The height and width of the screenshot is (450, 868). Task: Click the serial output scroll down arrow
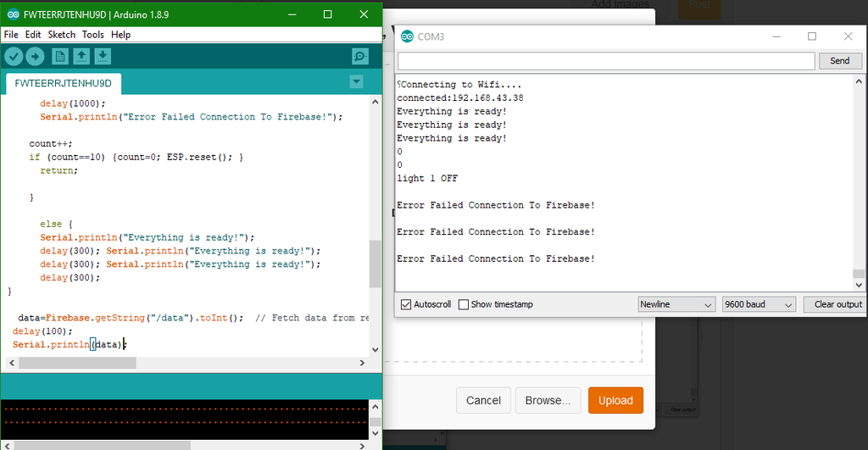click(859, 285)
